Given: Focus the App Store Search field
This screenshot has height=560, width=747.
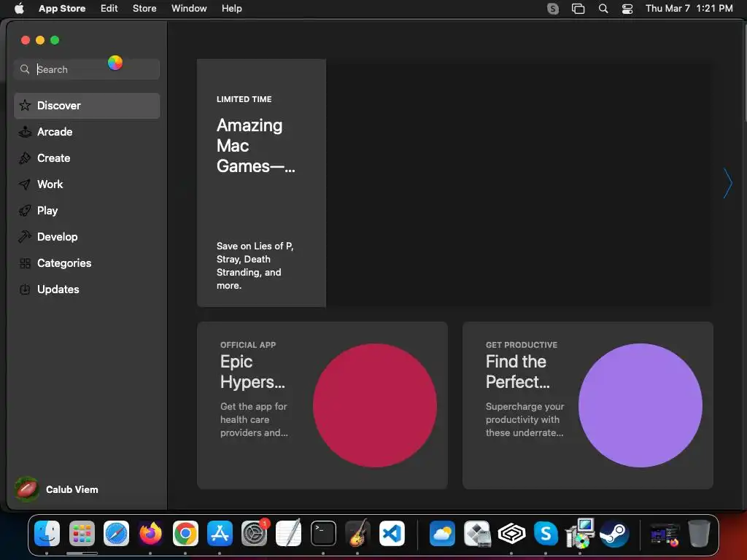Looking at the screenshot, I should pos(87,69).
